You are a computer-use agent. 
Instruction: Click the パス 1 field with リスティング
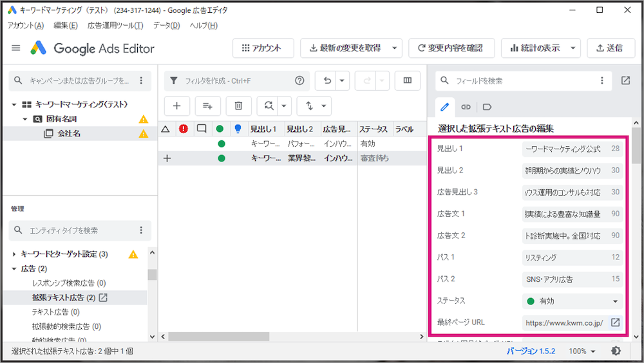pos(573,257)
